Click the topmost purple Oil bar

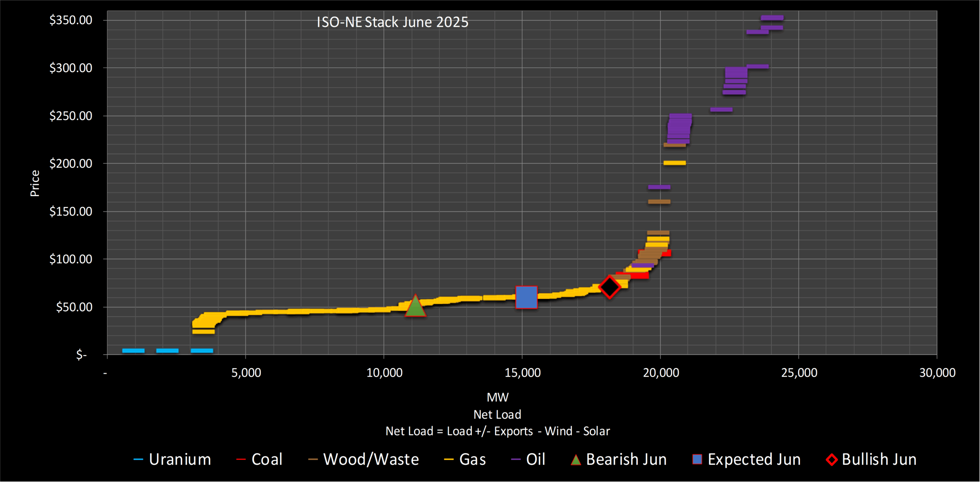click(x=772, y=18)
